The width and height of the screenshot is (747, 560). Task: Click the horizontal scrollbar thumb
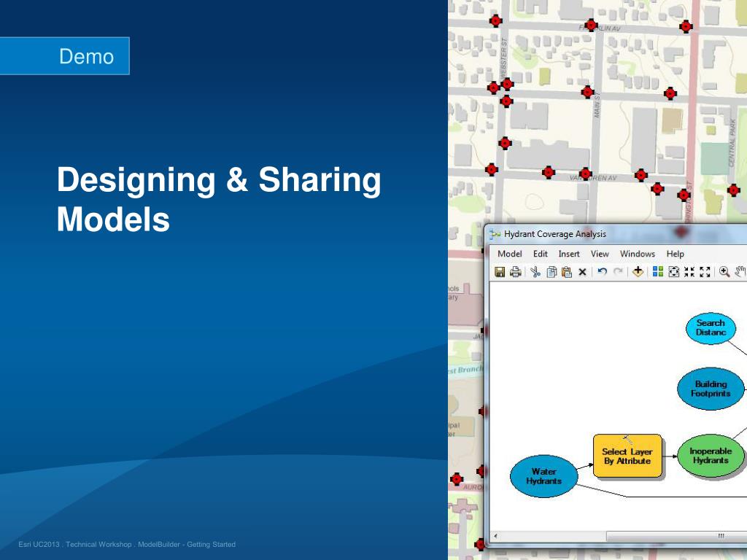pos(676,536)
